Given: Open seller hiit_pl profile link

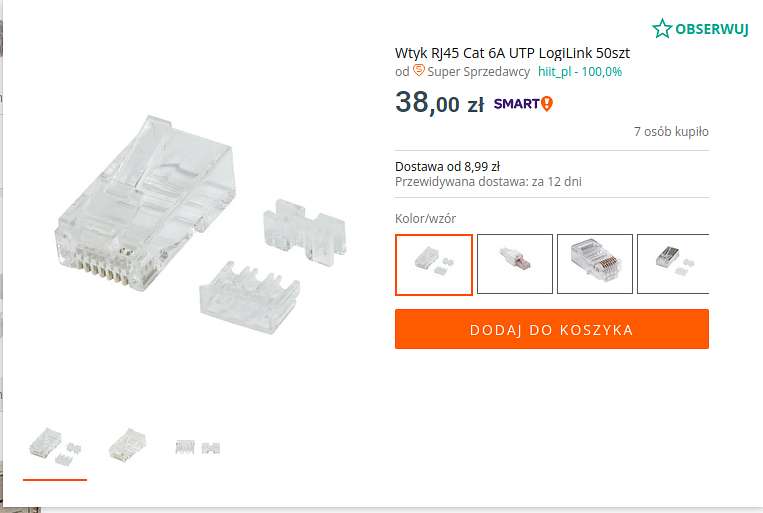Looking at the screenshot, I should pyautogui.click(x=554, y=72).
